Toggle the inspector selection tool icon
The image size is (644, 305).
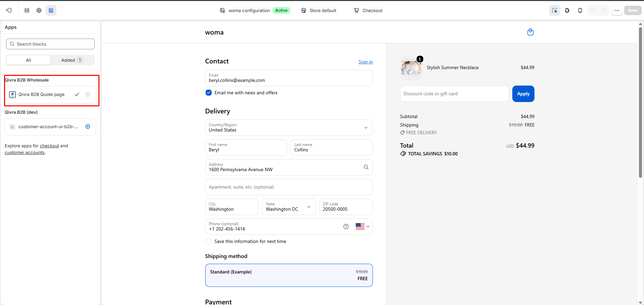pos(555,10)
